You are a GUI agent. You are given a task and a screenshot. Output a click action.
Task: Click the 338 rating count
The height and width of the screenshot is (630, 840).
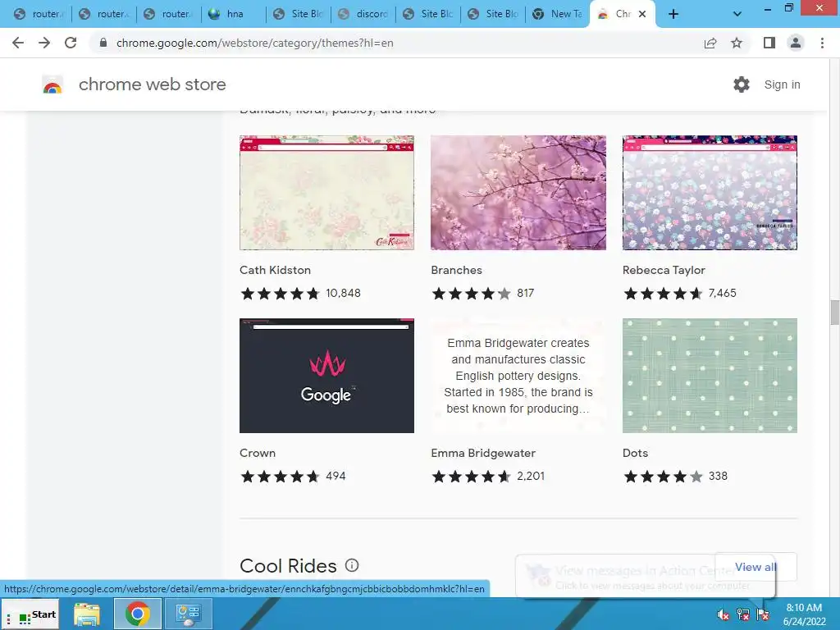click(x=718, y=476)
